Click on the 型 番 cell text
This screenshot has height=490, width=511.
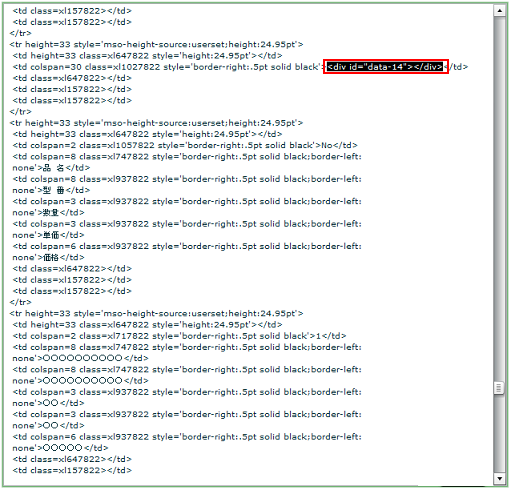pyautogui.click(x=53, y=190)
